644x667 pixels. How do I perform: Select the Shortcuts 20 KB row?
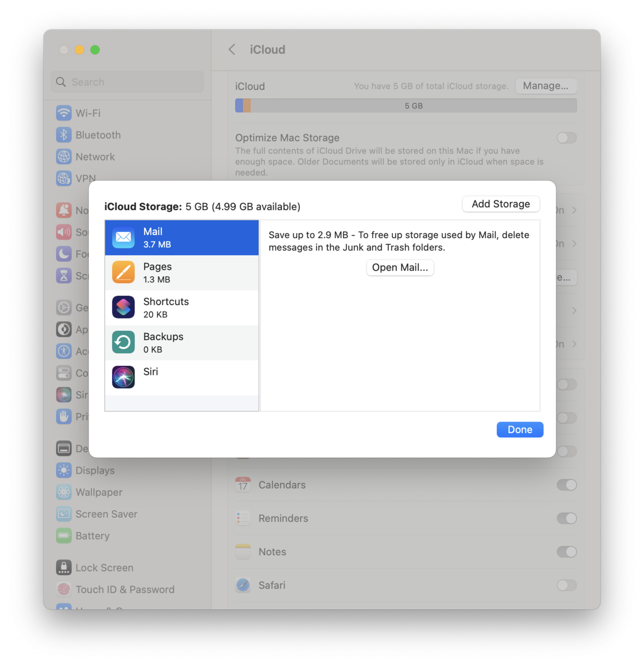pos(182,308)
